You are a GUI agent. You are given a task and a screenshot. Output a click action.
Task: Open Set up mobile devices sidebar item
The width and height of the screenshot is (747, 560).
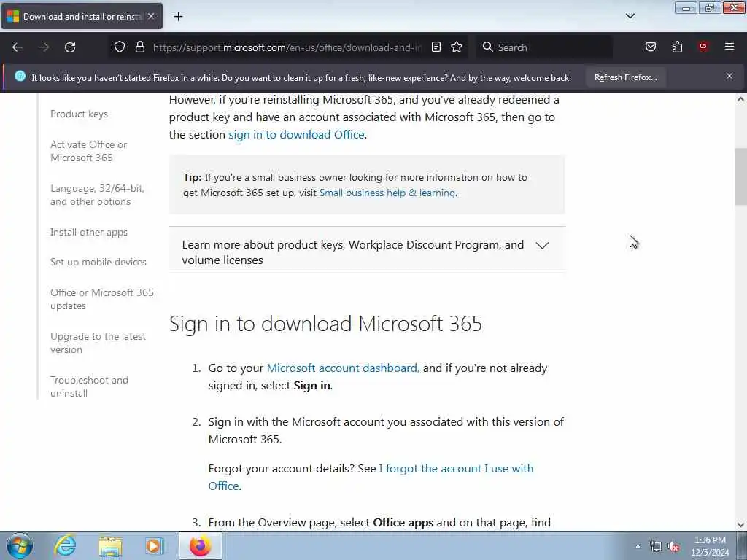[x=98, y=262]
